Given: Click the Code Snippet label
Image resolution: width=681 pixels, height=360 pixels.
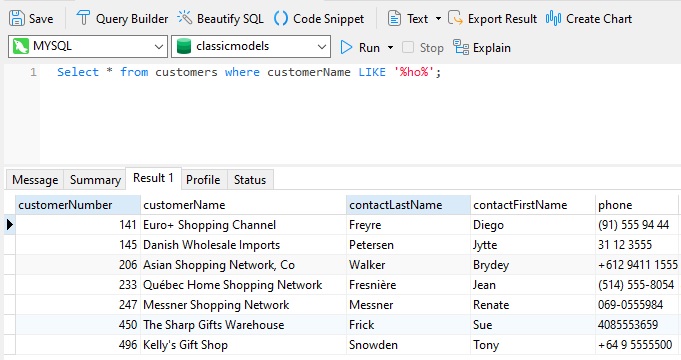Looking at the screenshot, I should coord(328,19).
